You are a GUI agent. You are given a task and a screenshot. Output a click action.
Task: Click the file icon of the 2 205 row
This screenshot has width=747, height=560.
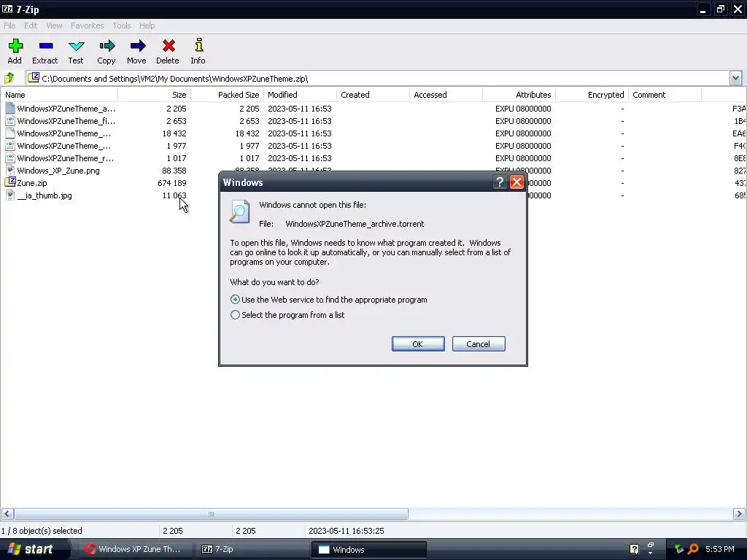(10, 108)
